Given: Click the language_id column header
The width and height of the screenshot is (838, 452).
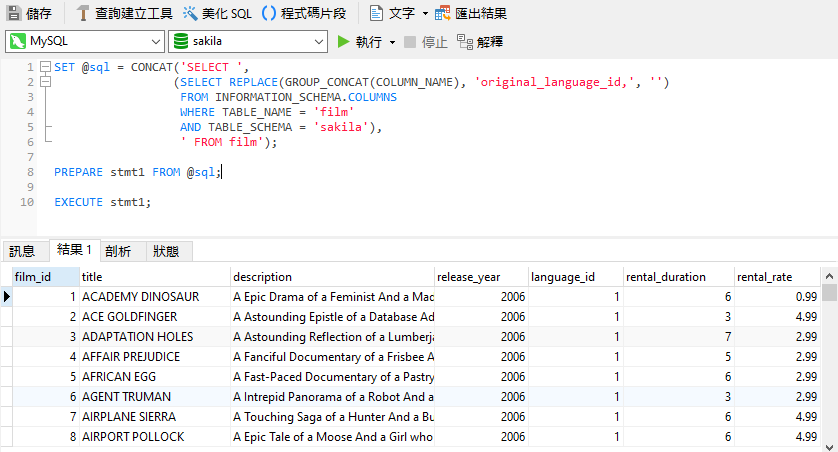Looking at the screenshot, I should [x=576, y=277].
